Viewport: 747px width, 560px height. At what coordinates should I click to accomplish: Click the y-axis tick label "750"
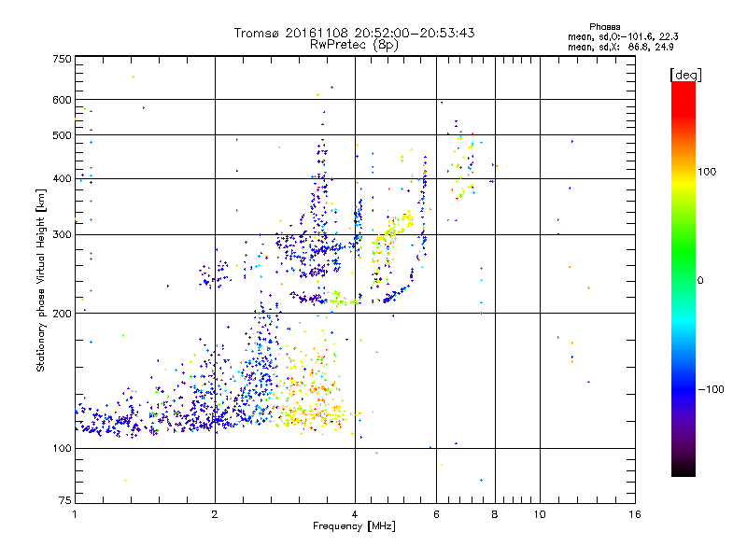[62, 59]
